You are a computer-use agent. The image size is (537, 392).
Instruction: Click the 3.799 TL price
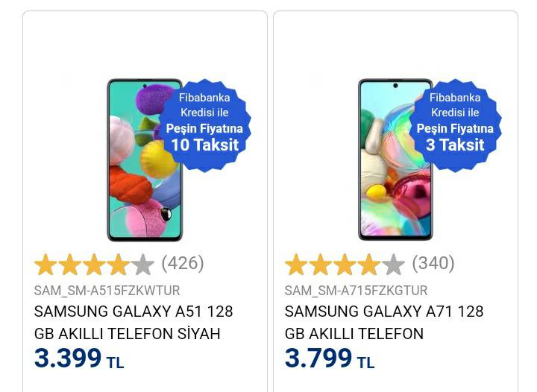click(x=329, y=359)
